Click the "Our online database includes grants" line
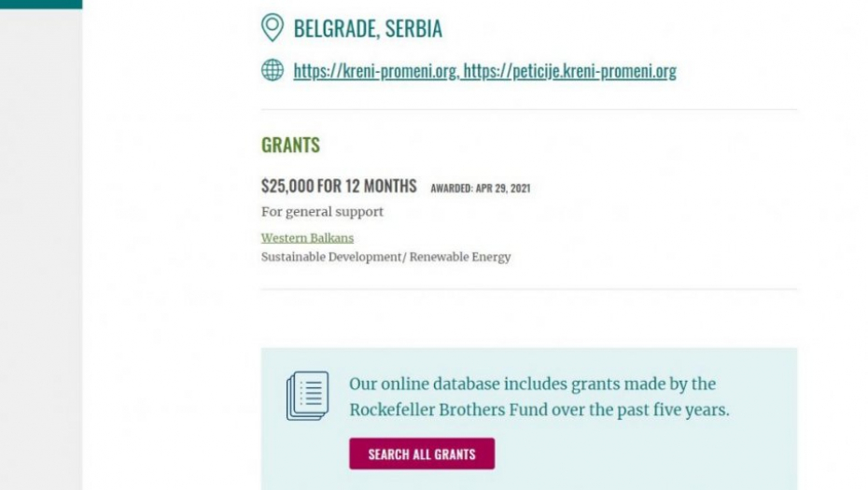The image size is (868, 490). (532, 384)
